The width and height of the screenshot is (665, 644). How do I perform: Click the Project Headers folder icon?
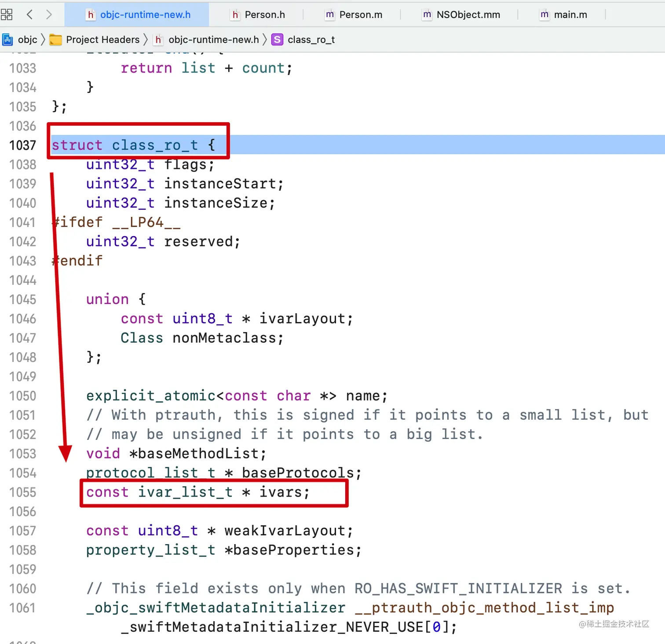click(55, 40)
